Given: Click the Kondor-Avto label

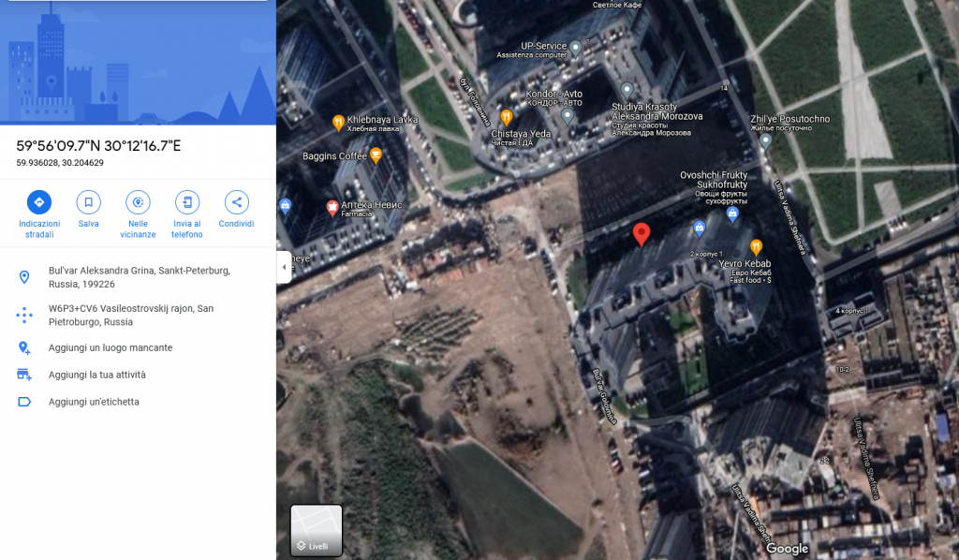Looking at the screenshot, I should (554, 95).
